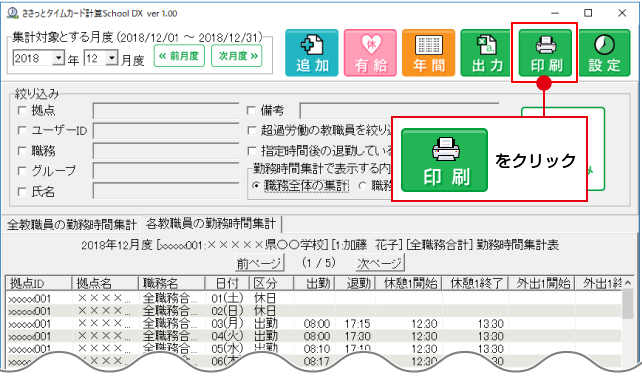Click the 出力 export button

pyautogui.click(x=487, y=53)
